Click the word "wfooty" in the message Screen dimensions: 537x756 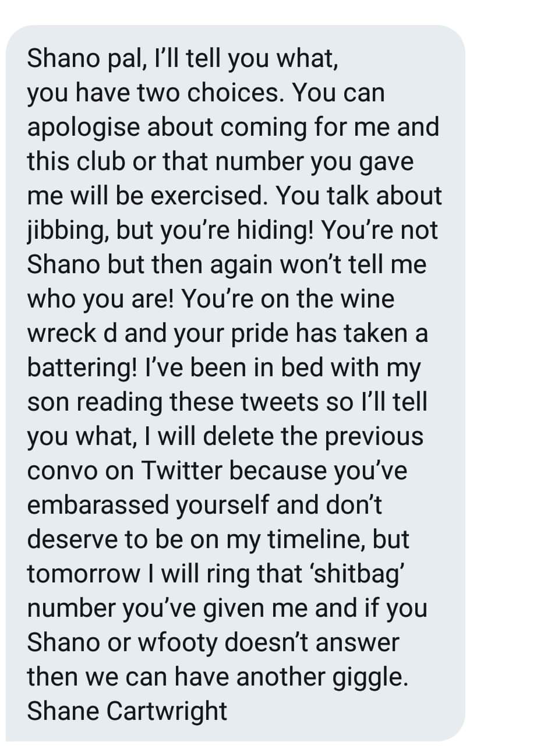point(175,643)
